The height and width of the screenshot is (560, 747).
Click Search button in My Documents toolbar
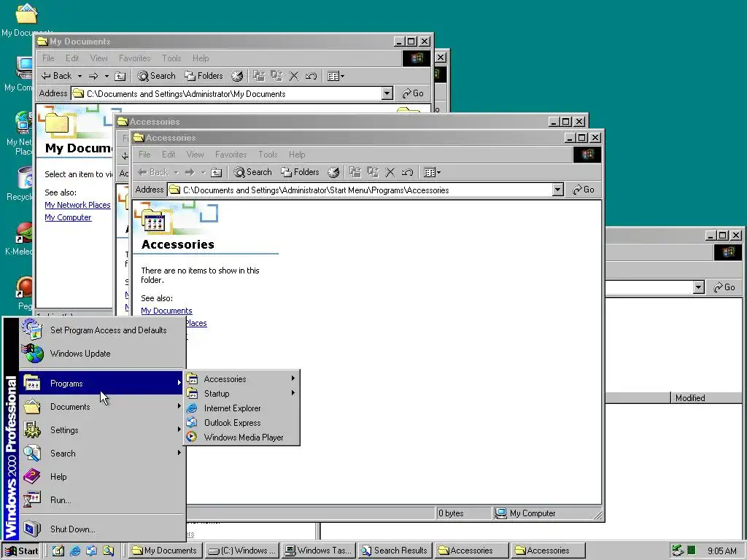[157, 76]
